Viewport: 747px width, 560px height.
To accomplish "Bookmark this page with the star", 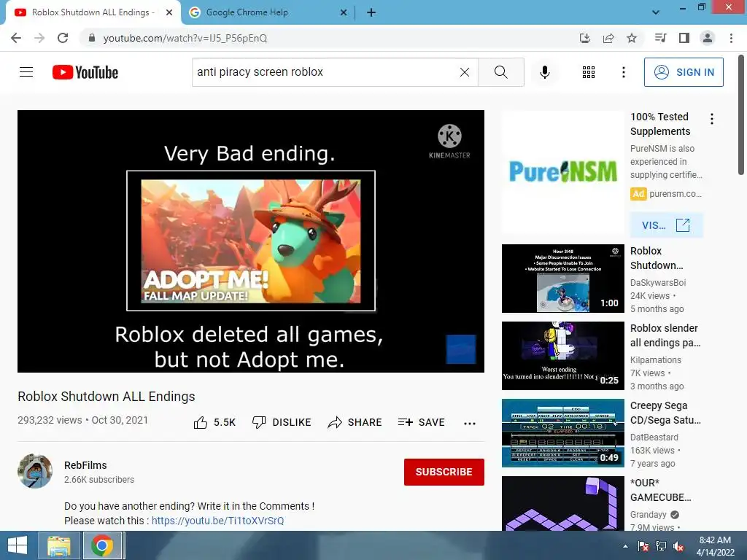I will click(x=632, y=38).
